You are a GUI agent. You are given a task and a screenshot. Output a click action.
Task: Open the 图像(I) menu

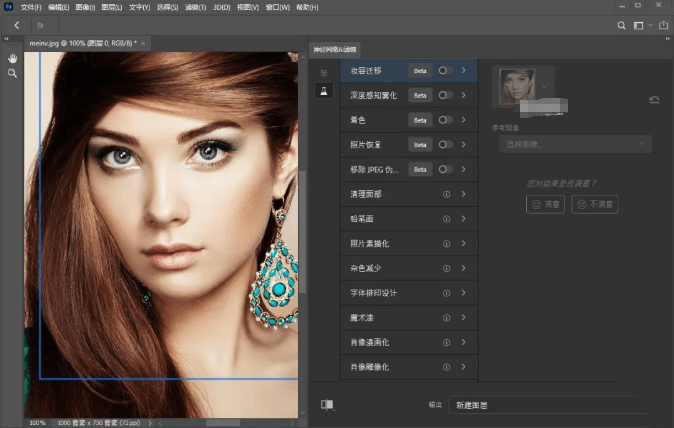tap(85, 7)
